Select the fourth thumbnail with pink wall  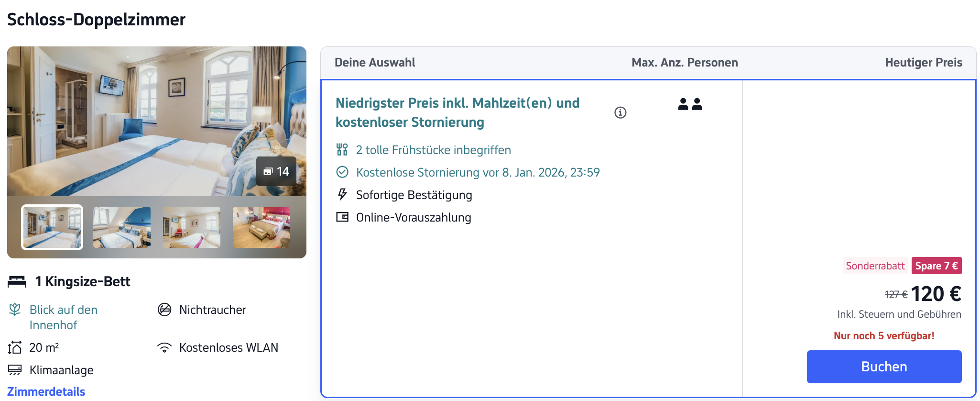261,227
